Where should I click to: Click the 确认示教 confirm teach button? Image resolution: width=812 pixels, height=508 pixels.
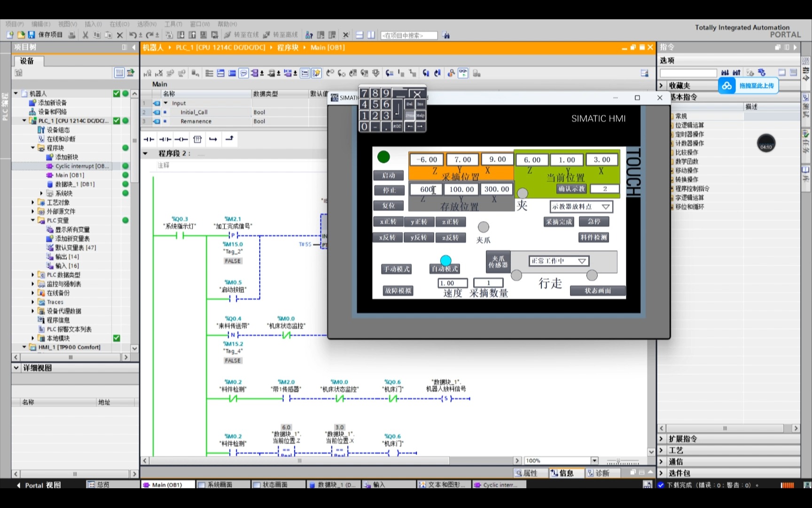coord(571,189)
